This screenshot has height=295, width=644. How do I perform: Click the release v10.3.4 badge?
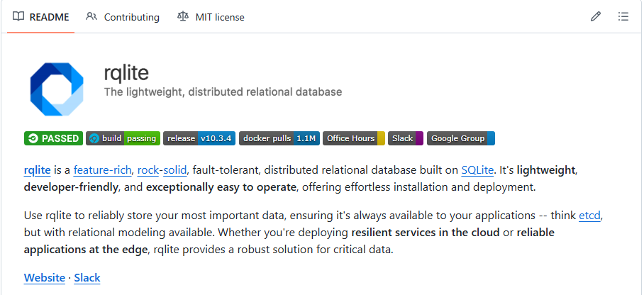199,138
